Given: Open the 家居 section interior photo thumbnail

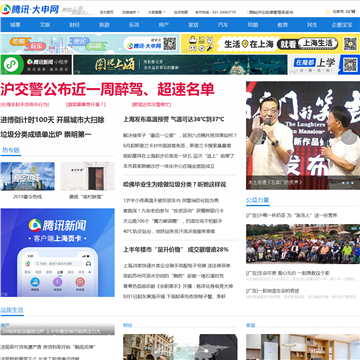Looking at the screenshot, I should (x=303, y=347).
